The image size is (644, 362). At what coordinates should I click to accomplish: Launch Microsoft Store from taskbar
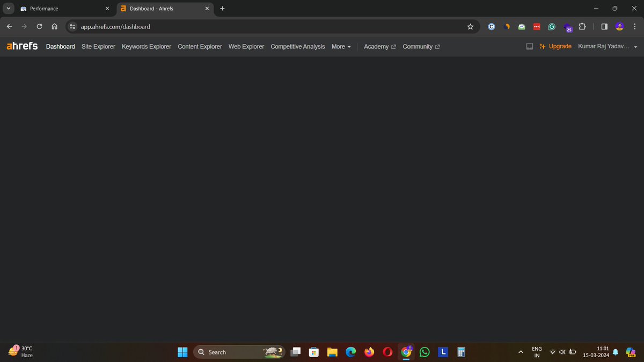(314, 352)
